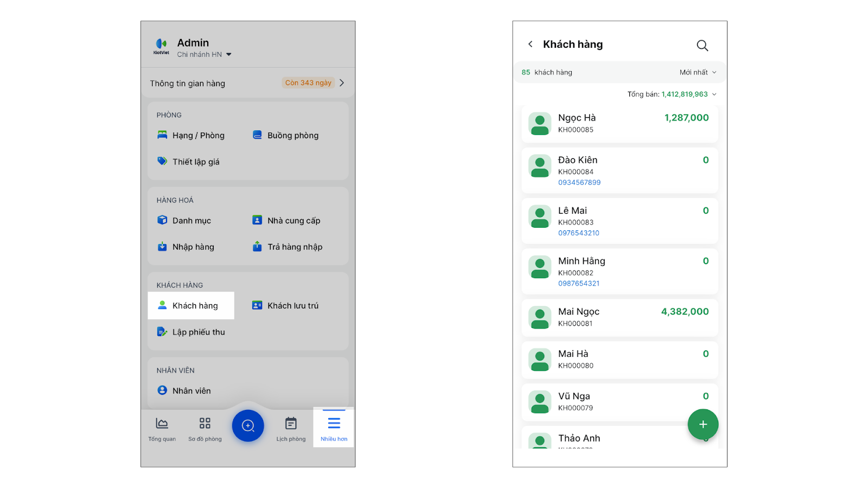Image resolution: width=868 pixels, height=488 pixels.
Task: Open Hạng / Phòng room types
Action: pyautogui.click(x=191, y=136)
